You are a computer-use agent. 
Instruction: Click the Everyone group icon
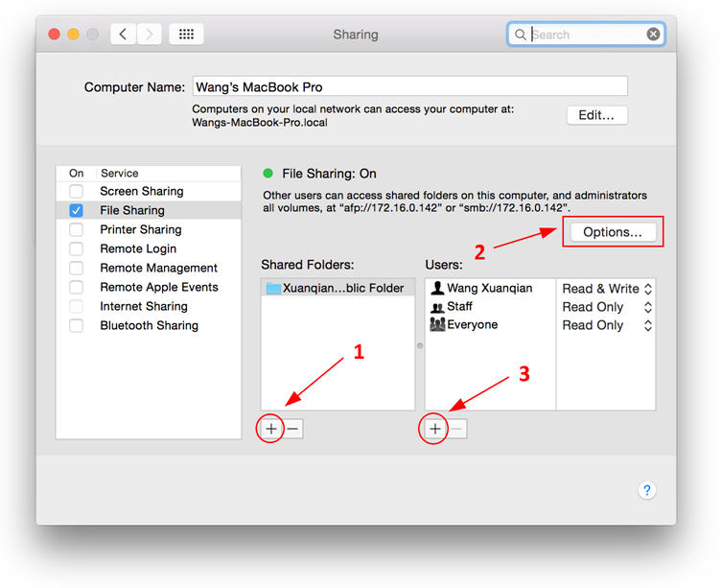pyautogui.click(x=437, y=324)
